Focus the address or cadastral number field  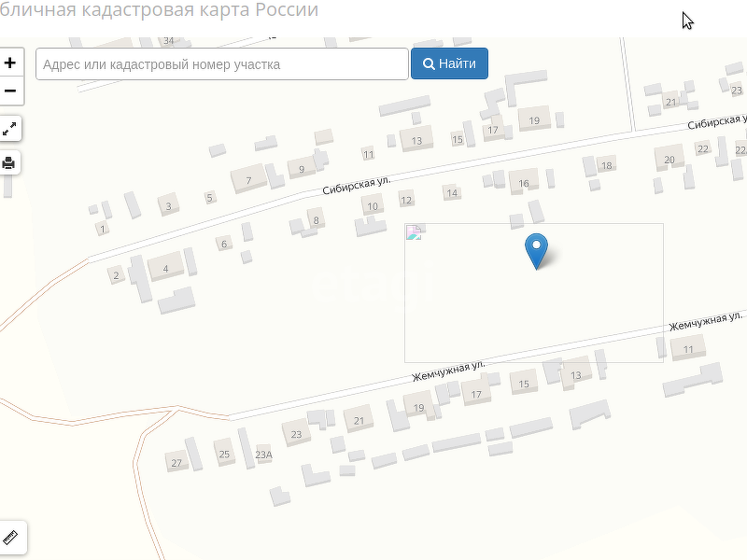pyautogui.click(x=222, y=63)
